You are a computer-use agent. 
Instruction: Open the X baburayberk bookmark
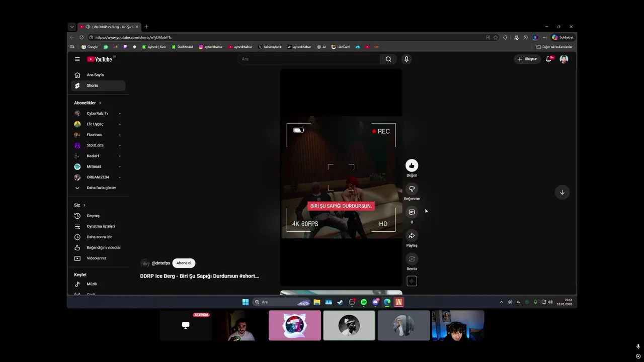pyautogui.click(x=270, y=47)
